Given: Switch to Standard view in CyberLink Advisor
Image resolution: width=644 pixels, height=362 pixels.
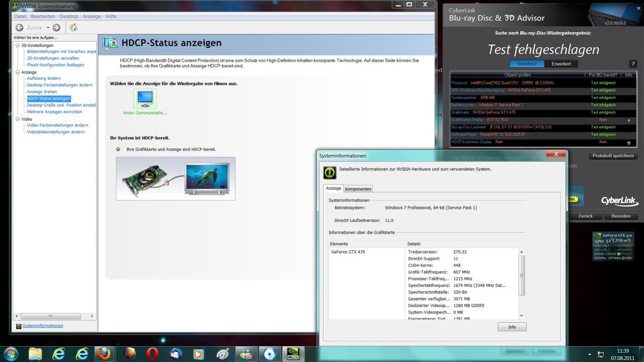Looking at the screenshot, I should pos(527,64).
